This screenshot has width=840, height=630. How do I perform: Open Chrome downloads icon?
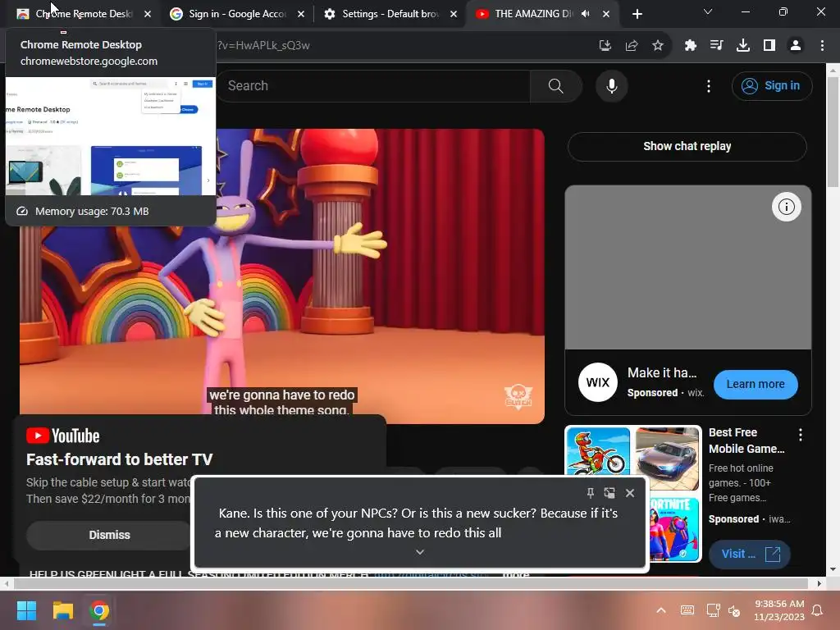742,46
